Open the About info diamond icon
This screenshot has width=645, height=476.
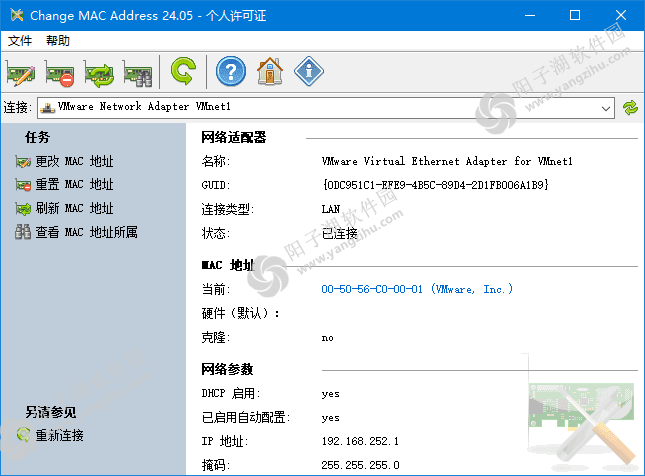click(309, 71)
